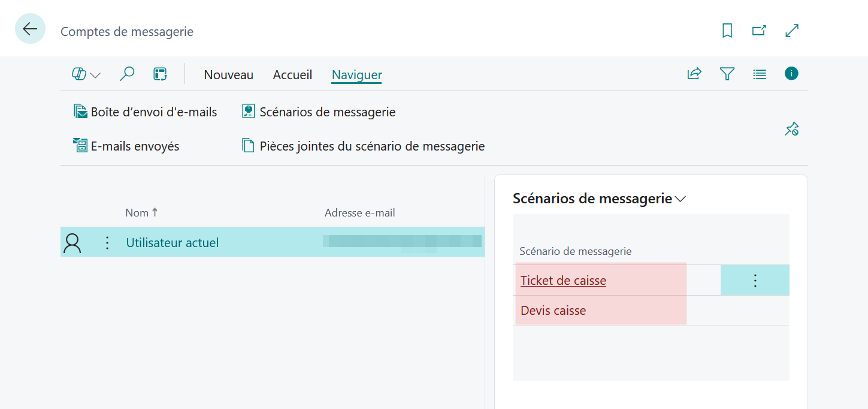The width and height of the screenshot is (868, 409).
Task: Toggle the filter pane icon
Action: coord(727,74)
